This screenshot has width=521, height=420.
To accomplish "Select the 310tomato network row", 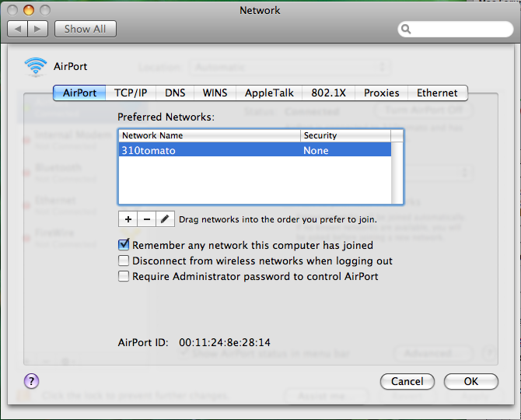I will [x=255, y=150].
